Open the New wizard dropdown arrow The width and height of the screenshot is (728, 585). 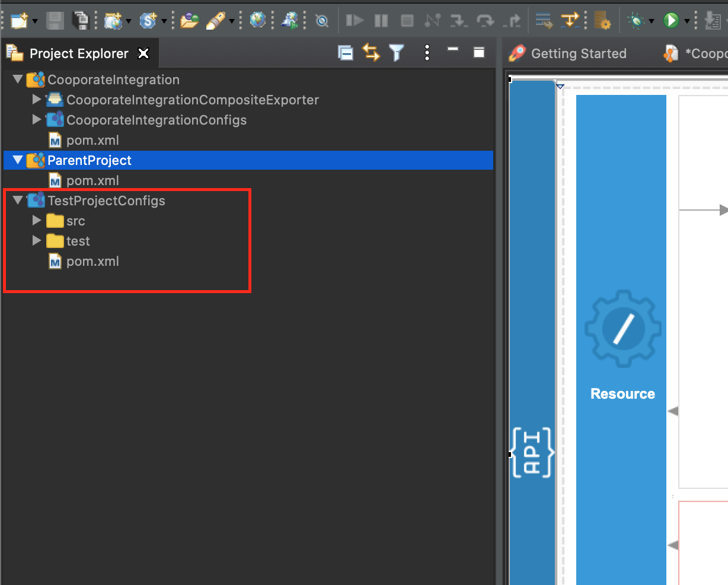pyautogui.click(x=34, y=22)
